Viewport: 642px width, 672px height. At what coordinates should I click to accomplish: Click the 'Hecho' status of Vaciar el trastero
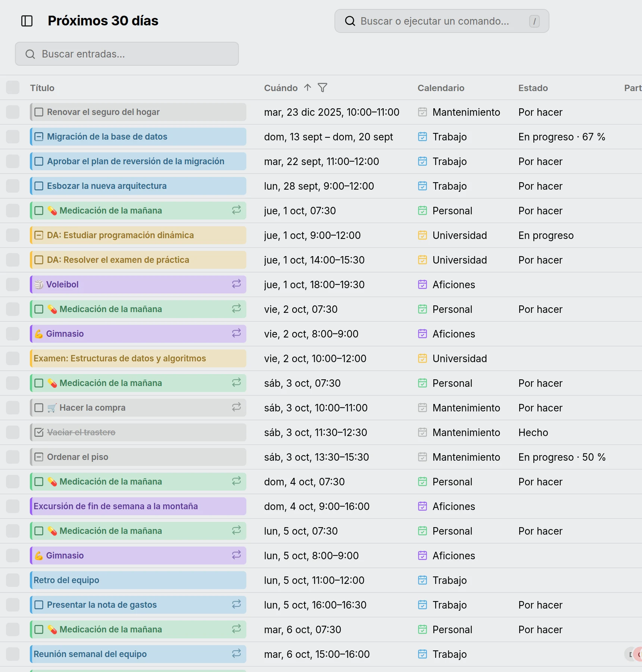point(533,433)
